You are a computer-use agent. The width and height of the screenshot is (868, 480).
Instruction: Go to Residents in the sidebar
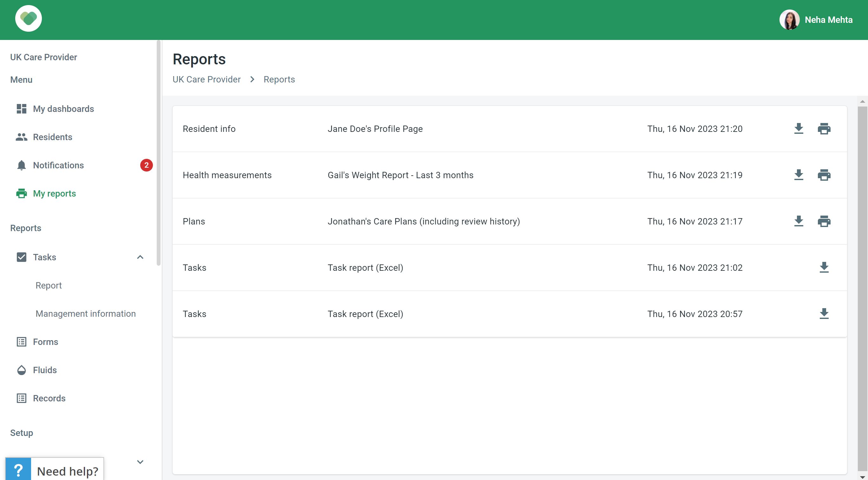pos(53,137)
